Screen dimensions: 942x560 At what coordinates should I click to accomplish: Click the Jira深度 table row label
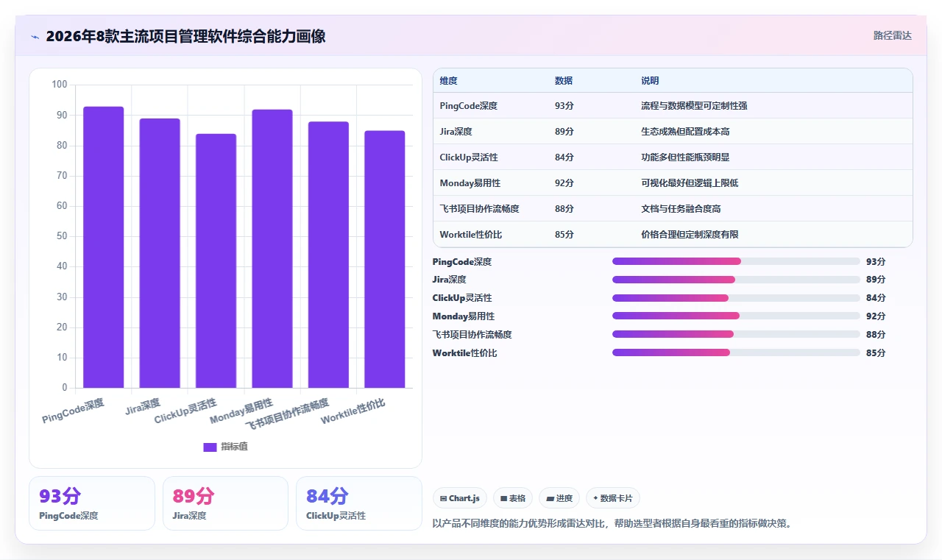[456, 132]
